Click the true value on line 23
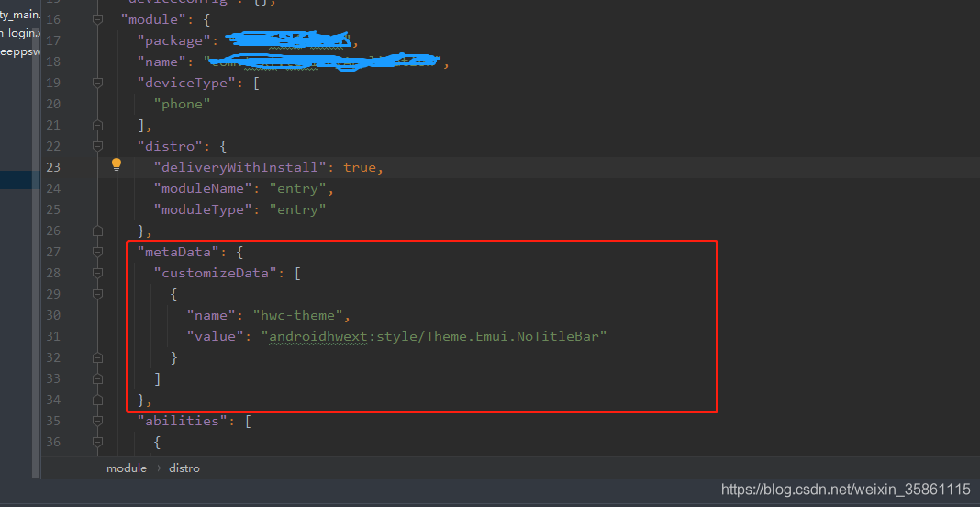Screen dimensions: 980x507 (360, 168)
